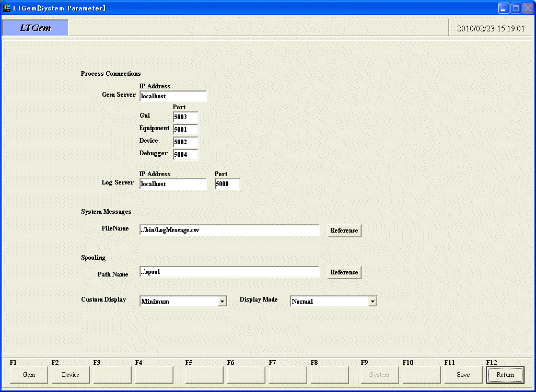
Task: Click the Log Server IP Address field
Action: pyautogui.click(x=172, y=184)
